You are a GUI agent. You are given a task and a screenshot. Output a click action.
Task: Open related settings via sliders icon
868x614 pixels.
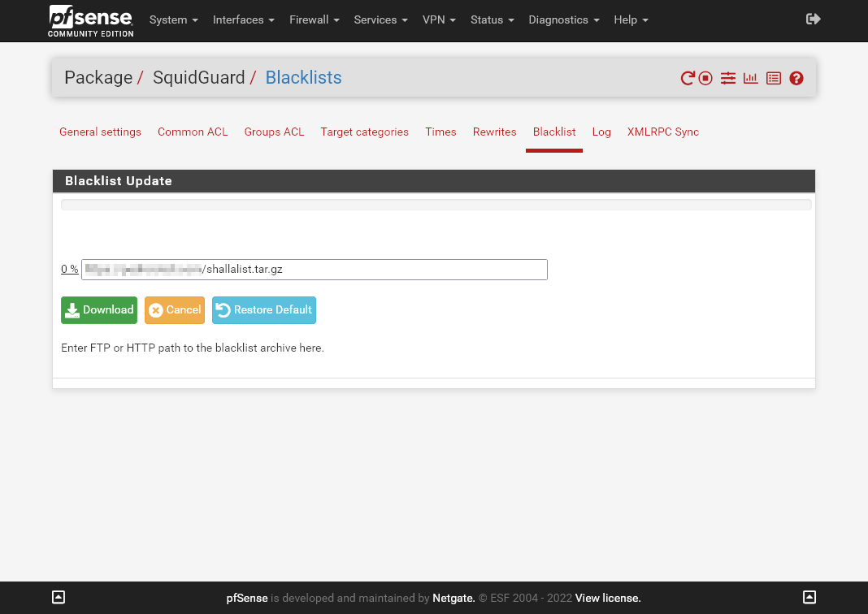coord(727,78)
